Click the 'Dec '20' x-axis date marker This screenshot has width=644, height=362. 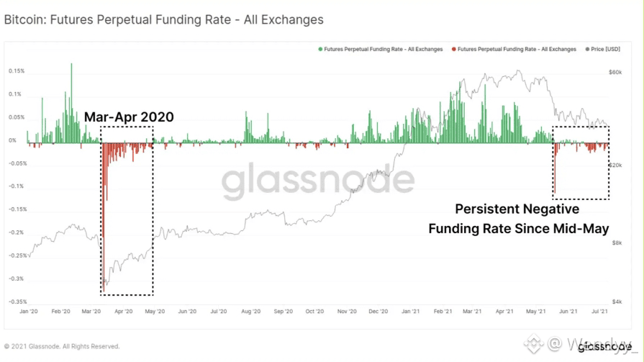[378, 312]
